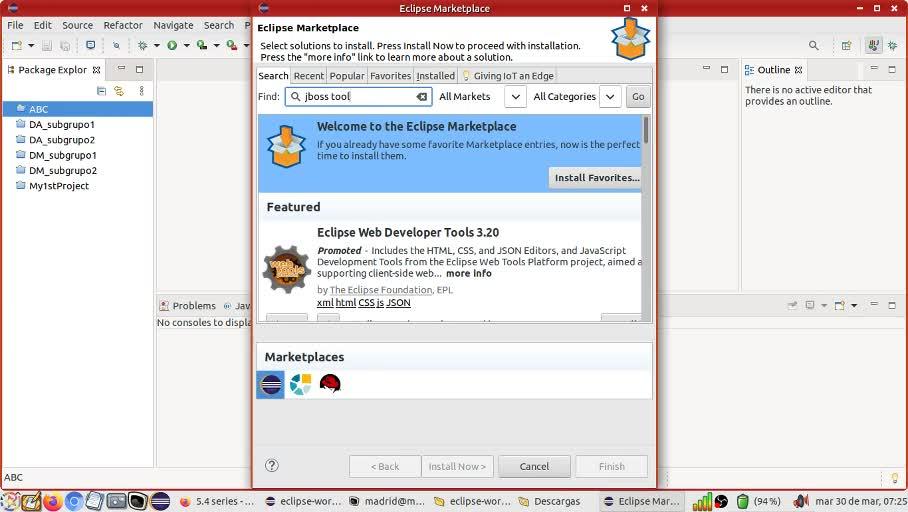The height and width of the screenshot is (512, 908).
Task: Click the JSON tag link
Action: click(x=398, y=303)
